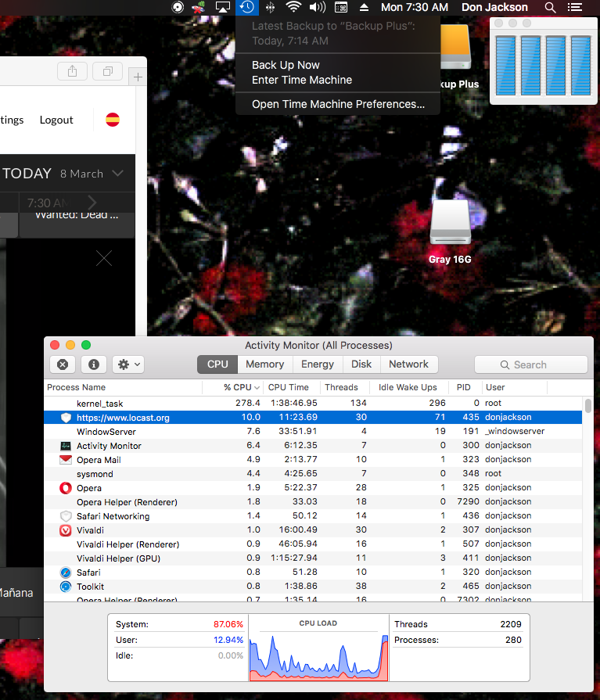This screenshot has width=600, height=700.
Task: Click the Opera Mail envelope icon in list
Action: coord(66,460)
